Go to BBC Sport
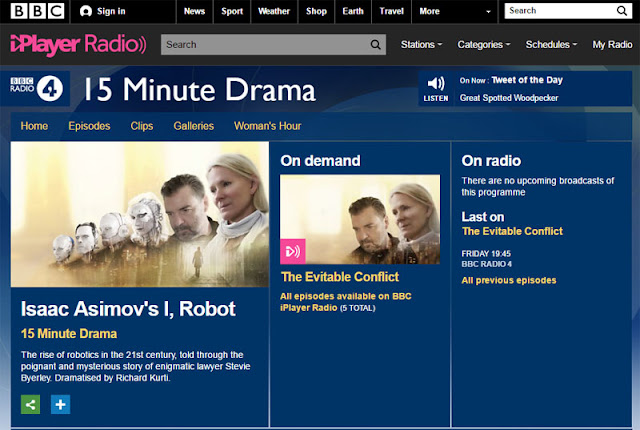640x430 pixels. [x=232, y=11]
